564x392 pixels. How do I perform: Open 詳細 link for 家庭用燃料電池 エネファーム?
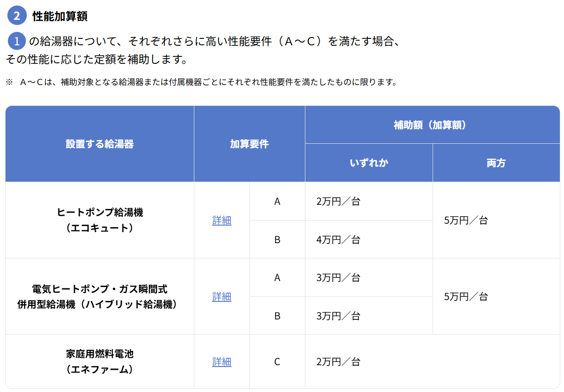(222, 361)
